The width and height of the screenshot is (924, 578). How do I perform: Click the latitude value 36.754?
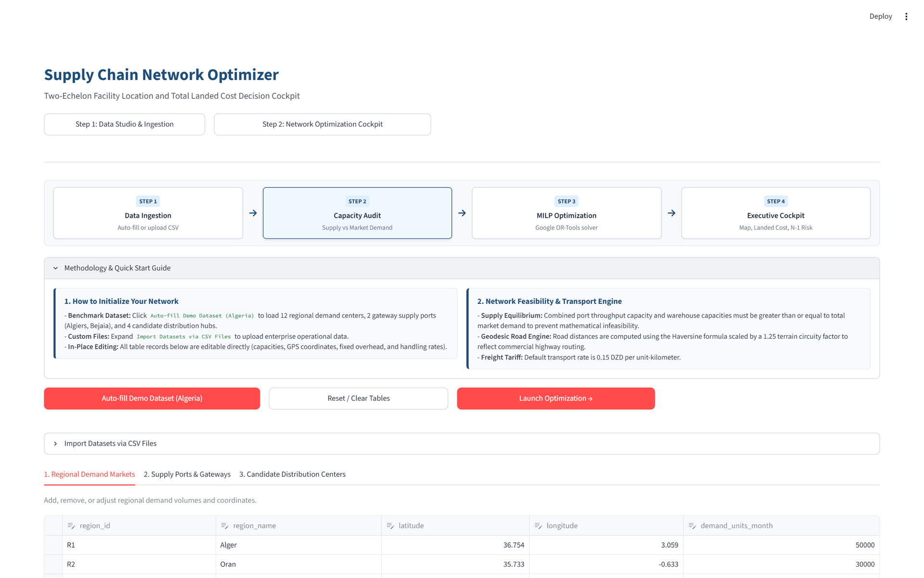455,545
